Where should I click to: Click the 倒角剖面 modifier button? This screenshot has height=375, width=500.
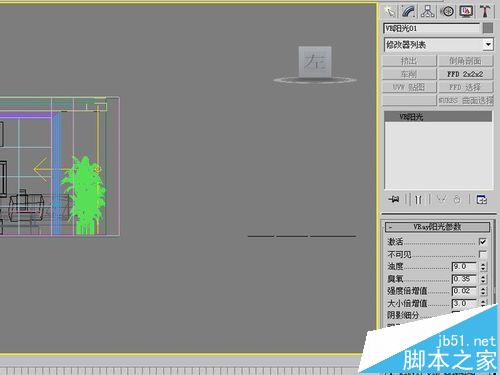[465, 61]
